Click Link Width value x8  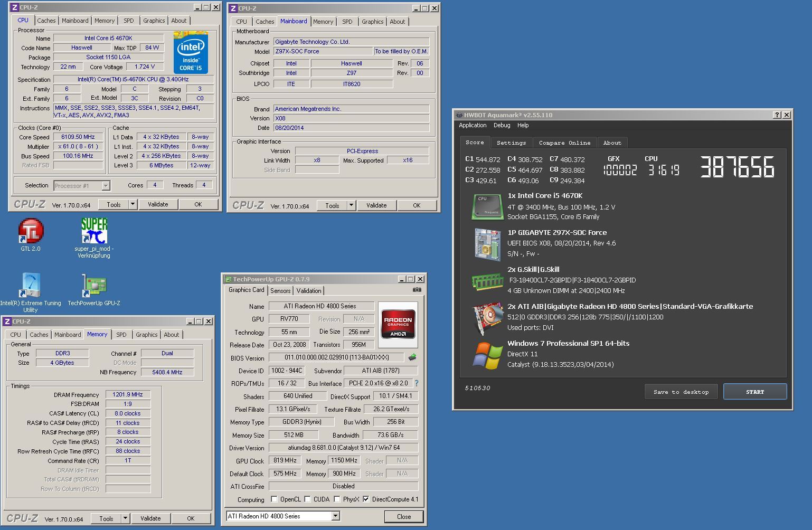tap(317, 160)
